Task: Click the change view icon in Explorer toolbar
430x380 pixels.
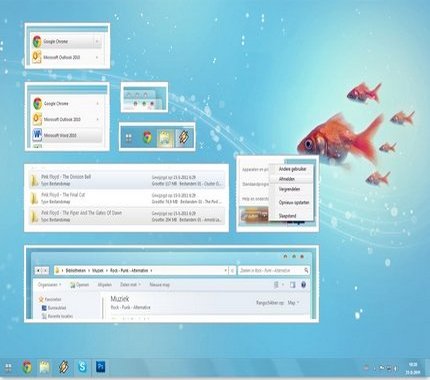Action: coord(276,285)
